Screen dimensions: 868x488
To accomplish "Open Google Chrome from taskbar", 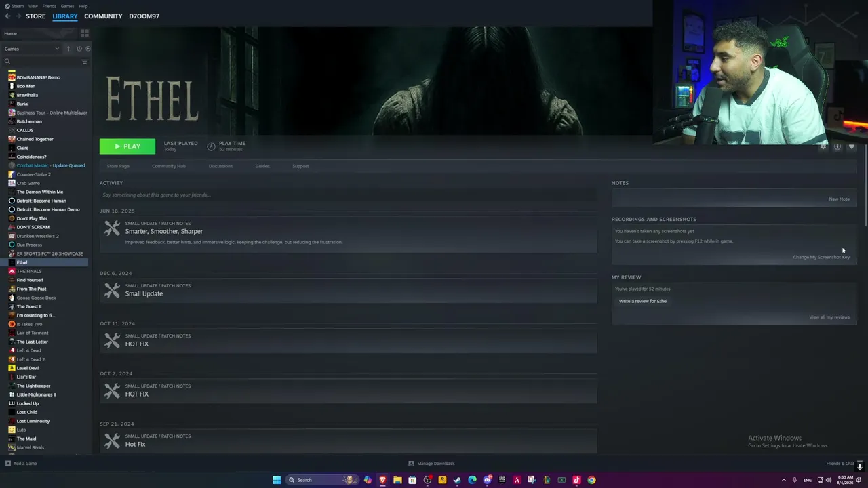I will pyautogui.click(x=591, y=480).
